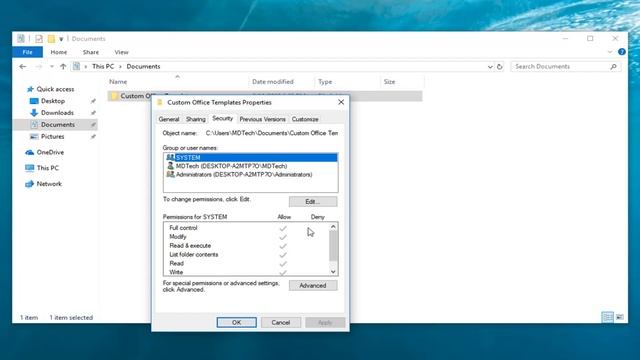Click the Downloads pin icon

pos(93,113)
